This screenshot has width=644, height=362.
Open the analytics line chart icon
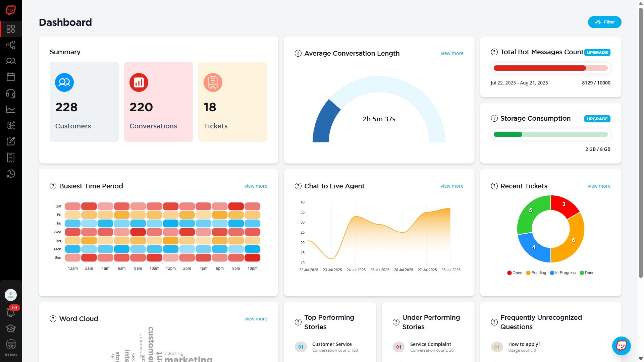(x=11, y=109)
